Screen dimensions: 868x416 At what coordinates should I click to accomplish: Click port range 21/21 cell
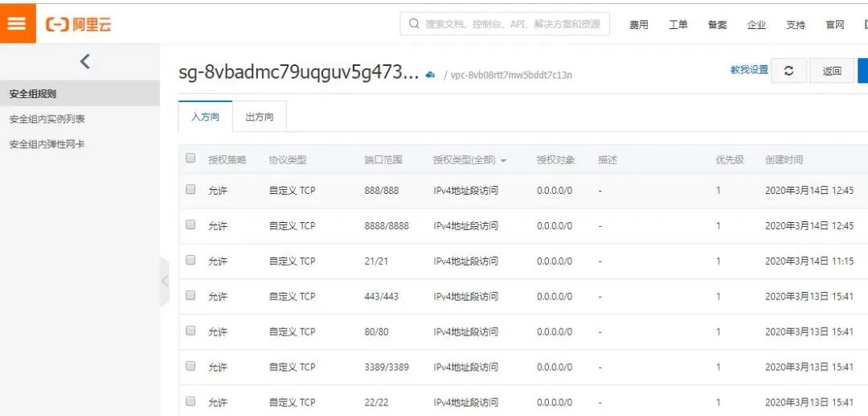(x=376, y=261)
